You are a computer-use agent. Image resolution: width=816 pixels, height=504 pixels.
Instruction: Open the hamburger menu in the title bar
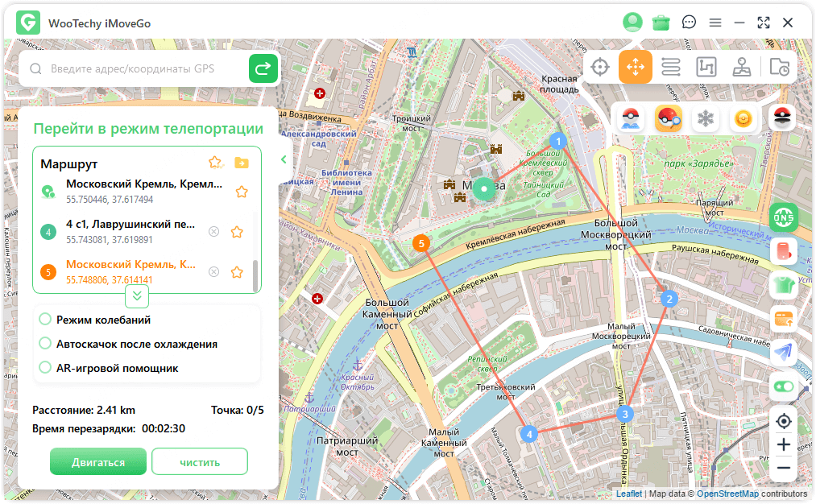coord(715,23)
